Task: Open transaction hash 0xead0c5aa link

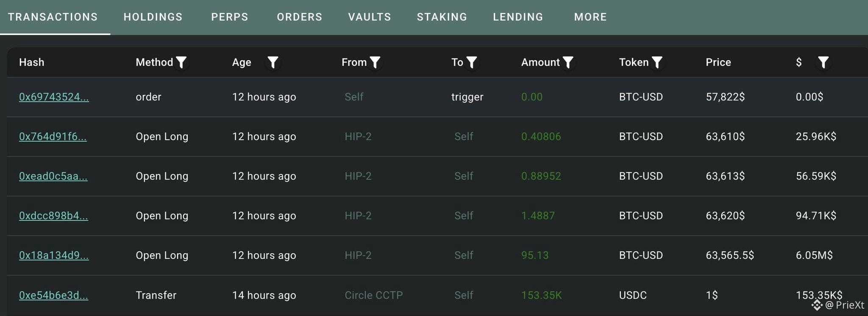Action: pos(53,176)
